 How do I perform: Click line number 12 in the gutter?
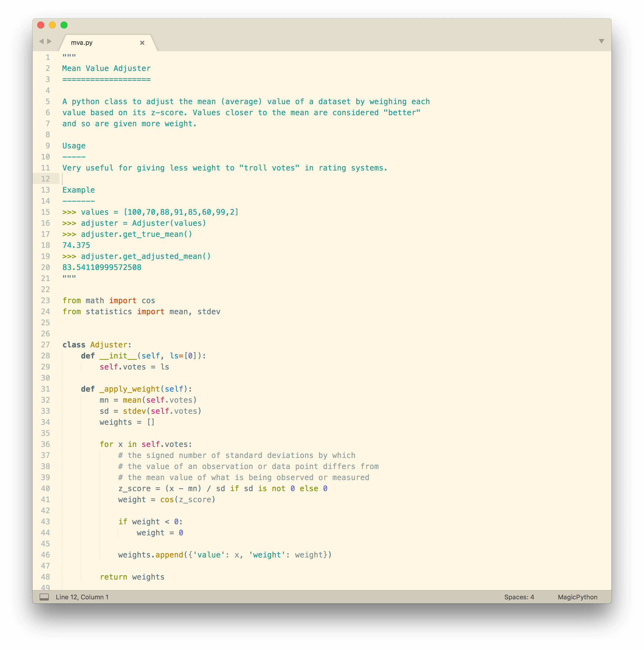[45, 179]
